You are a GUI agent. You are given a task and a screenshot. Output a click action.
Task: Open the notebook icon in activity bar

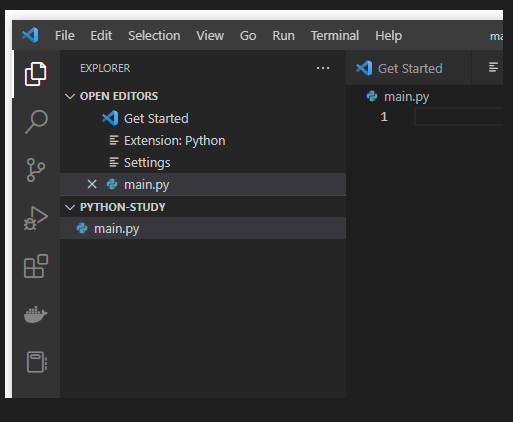pos(36,362)
